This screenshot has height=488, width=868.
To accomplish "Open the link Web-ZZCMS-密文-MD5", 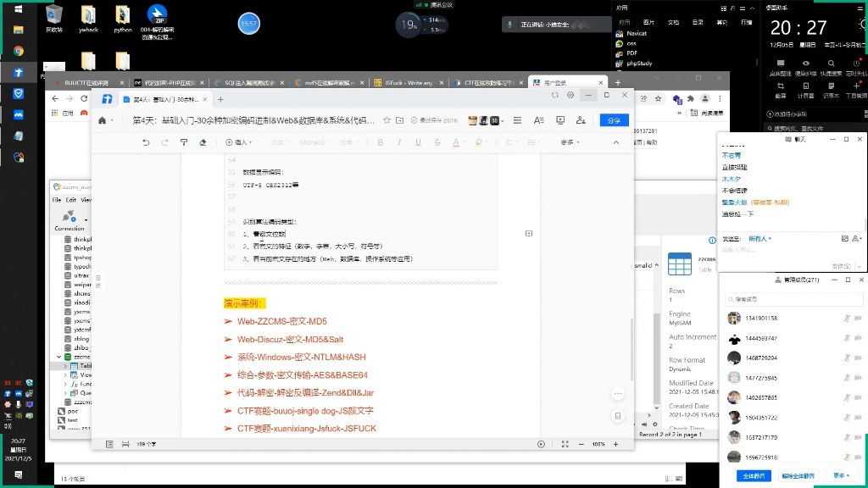I will [x=281, y=321].
